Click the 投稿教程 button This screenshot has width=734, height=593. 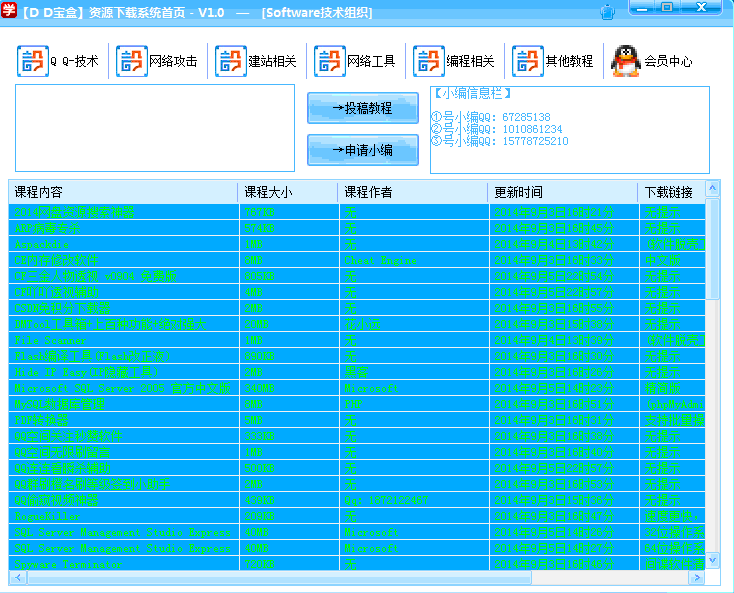coord(363,108)
